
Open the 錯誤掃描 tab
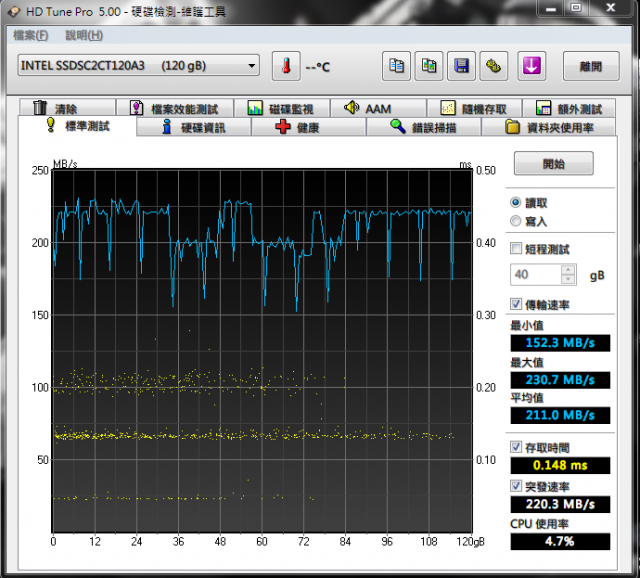pos(424,127)
